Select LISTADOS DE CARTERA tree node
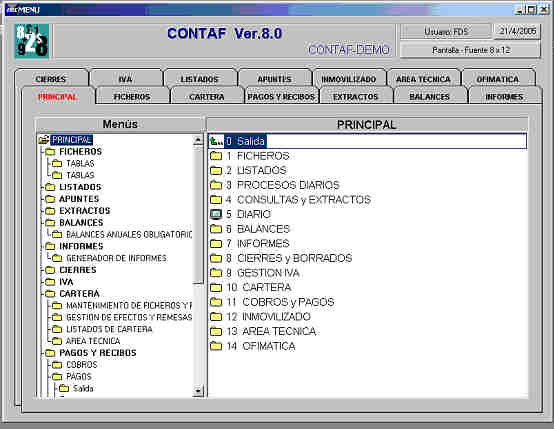Image resolution: width=554 pixels, height=429 pixels. 109,329
